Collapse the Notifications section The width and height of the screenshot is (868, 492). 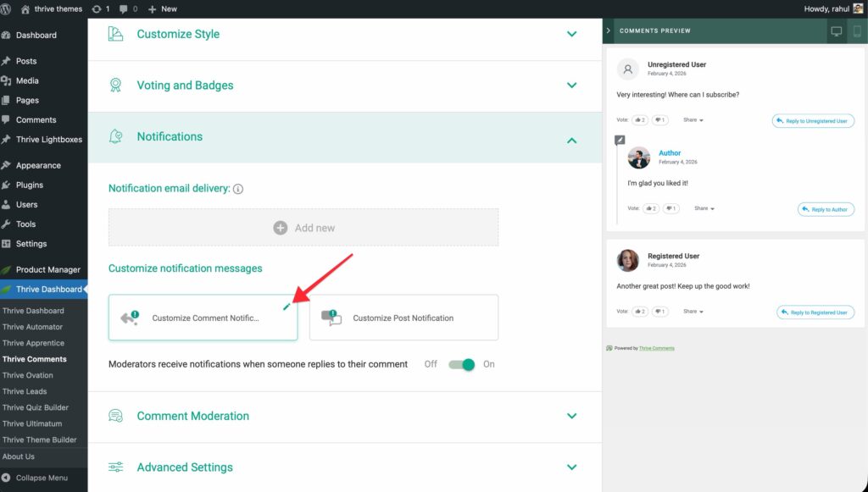coord(571,140)
